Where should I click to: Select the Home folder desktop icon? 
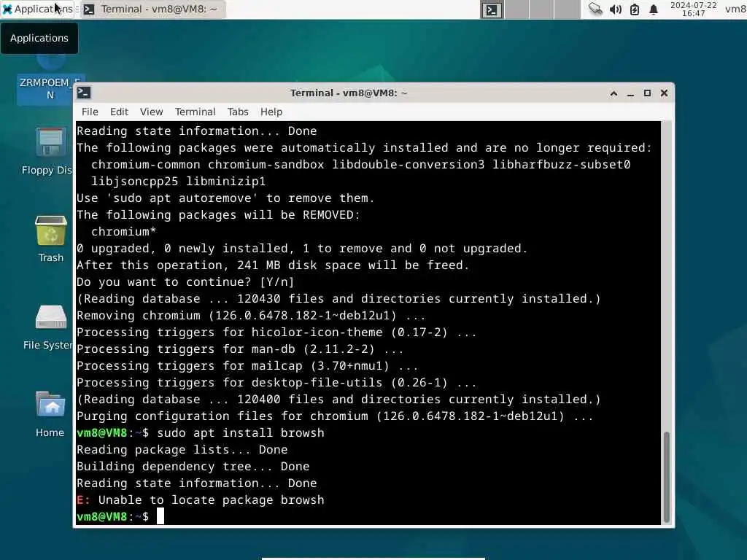50,414
